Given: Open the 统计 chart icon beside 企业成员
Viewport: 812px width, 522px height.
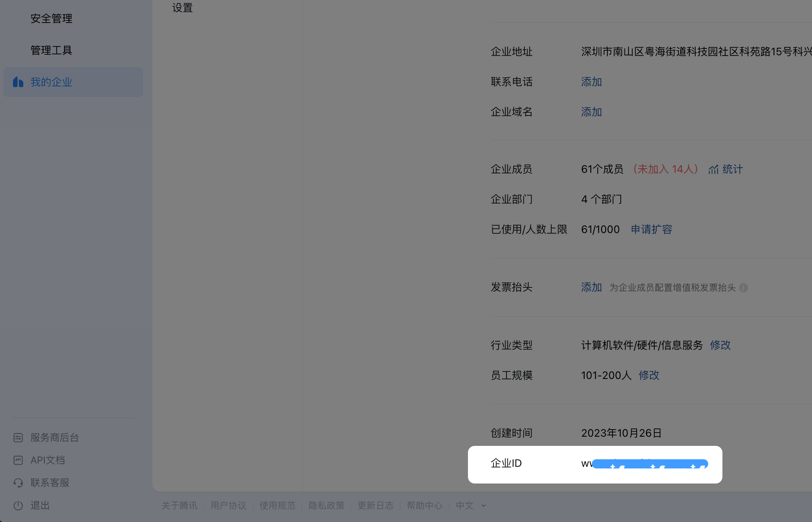Looking at the screenshot, I should tap(714, 169).
